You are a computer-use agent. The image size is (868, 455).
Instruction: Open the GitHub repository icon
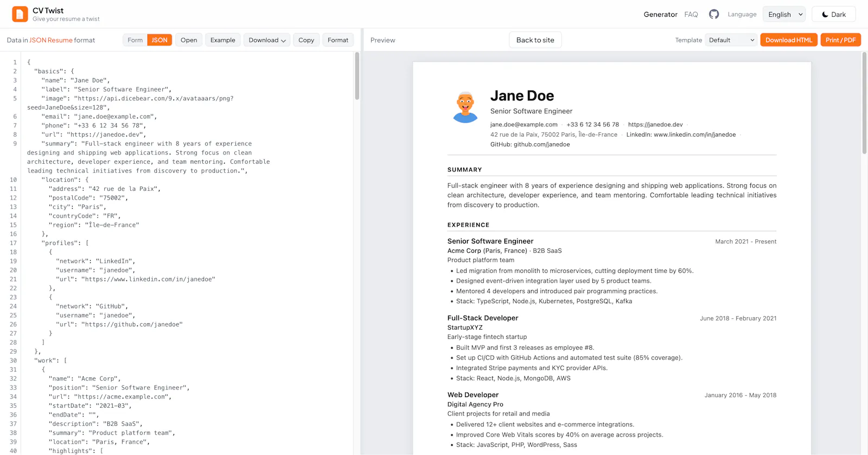tap(714, 14)
